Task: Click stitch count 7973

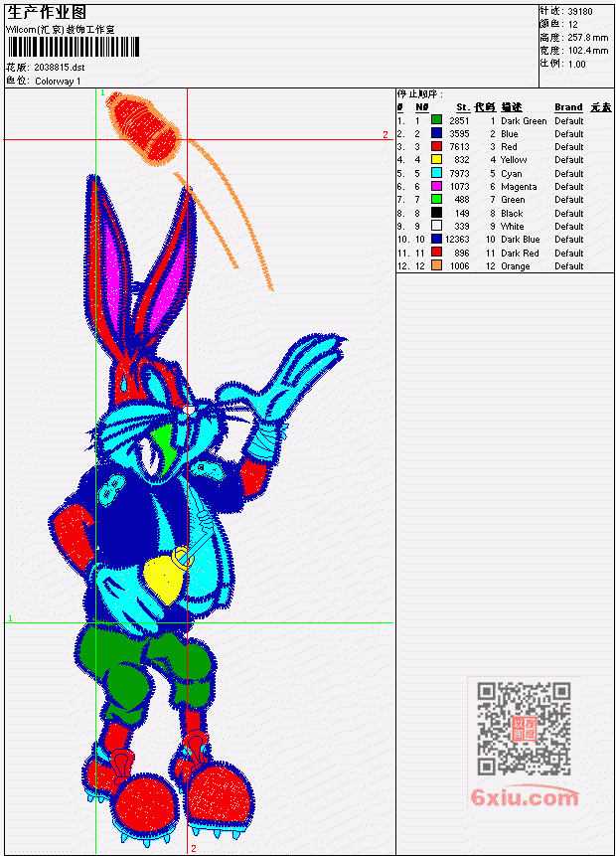Action: click(x=459, y=173)
